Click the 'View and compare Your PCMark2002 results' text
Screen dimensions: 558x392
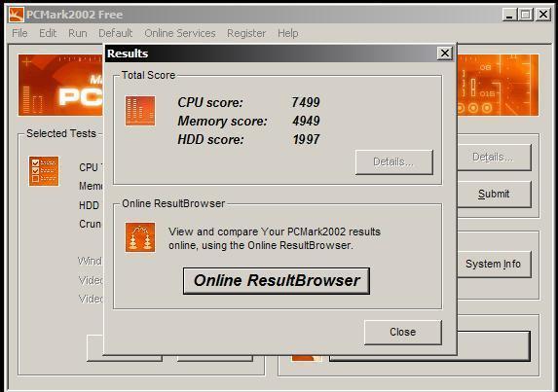[275, 232]
